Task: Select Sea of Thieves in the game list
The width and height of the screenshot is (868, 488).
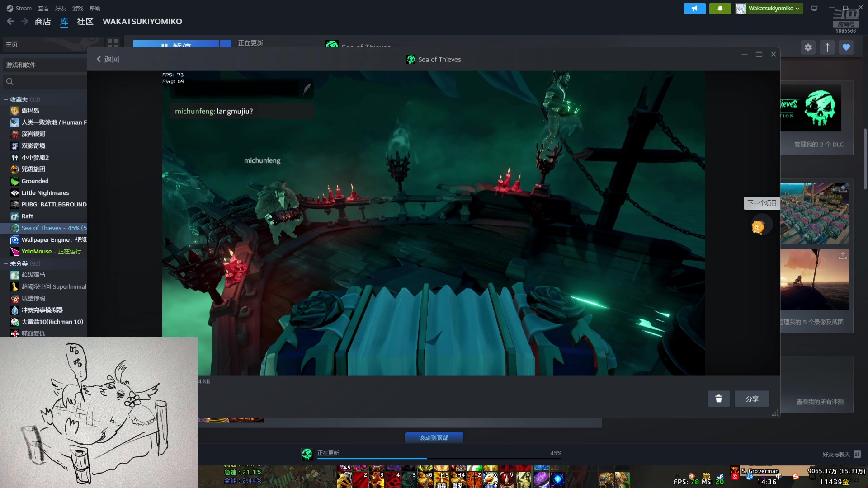Action: (44, 228)
